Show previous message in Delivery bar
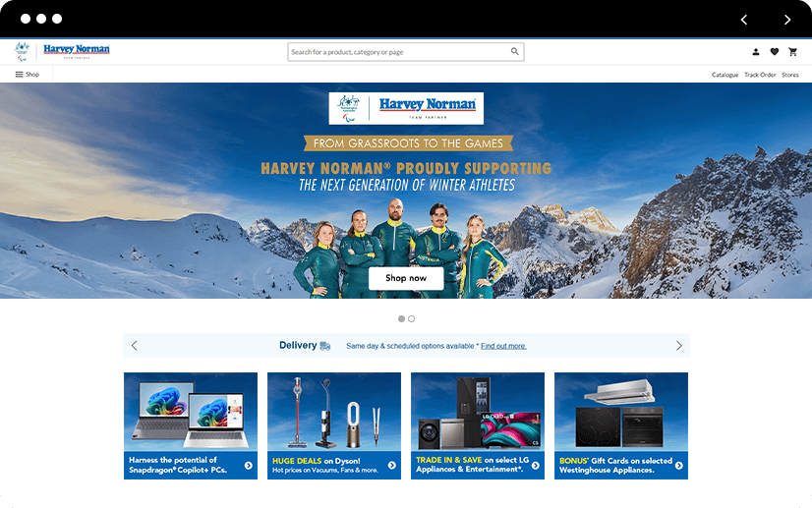The width and height of the screenshot is (812, 508). 134,346
